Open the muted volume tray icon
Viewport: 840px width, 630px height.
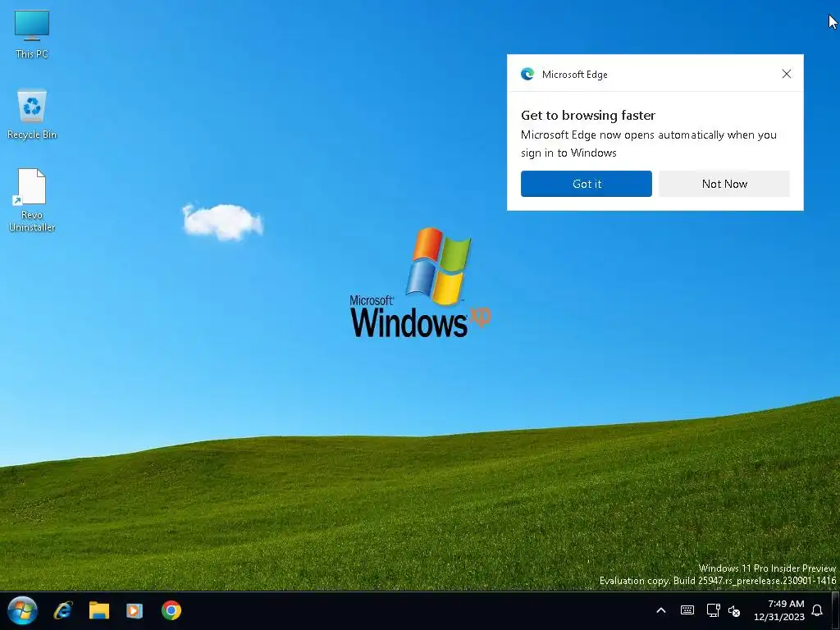[x=734, y=610]
